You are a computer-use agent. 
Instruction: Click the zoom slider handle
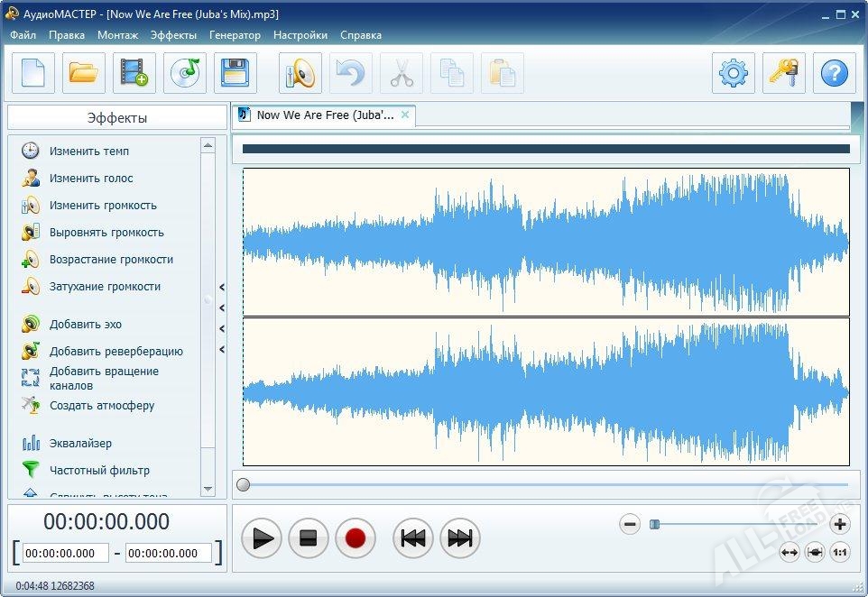click(x=655, y=524)
